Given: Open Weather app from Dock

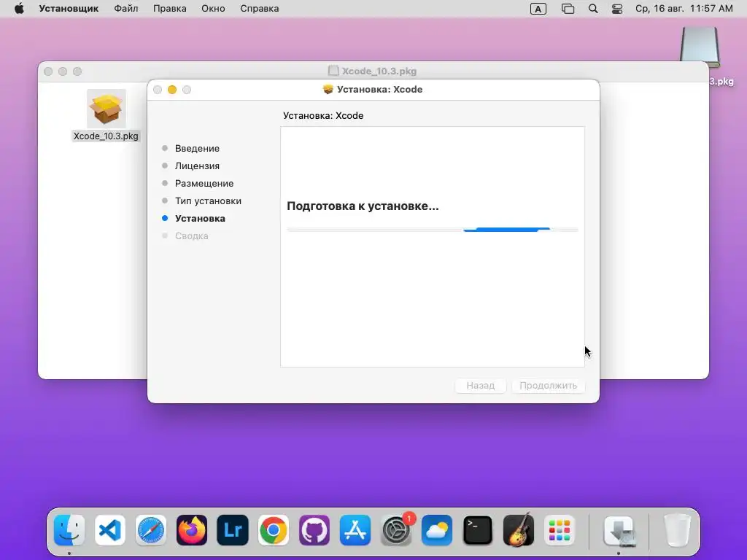Looking at the screenshot, I should click(x=437, y=530).
